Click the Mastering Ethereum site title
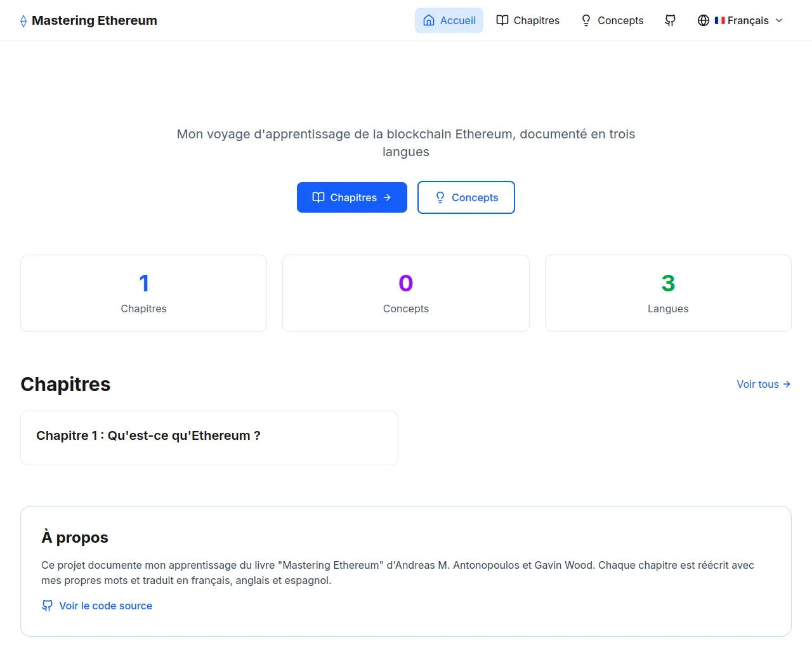Screen dimensions: 812x650 tap(95, 20)
